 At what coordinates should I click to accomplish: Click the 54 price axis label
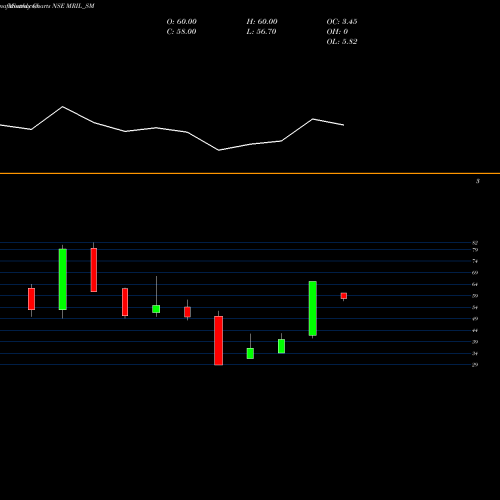pos(475,307)
